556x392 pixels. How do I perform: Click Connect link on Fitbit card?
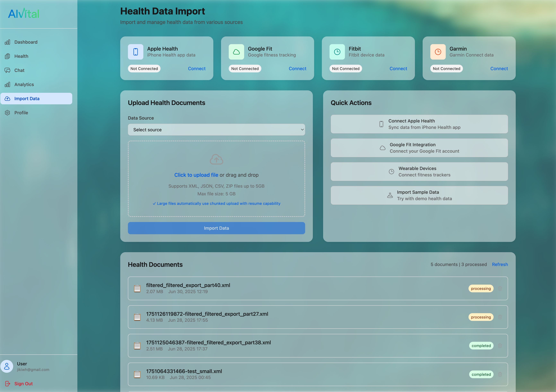[x=398, y=69]
